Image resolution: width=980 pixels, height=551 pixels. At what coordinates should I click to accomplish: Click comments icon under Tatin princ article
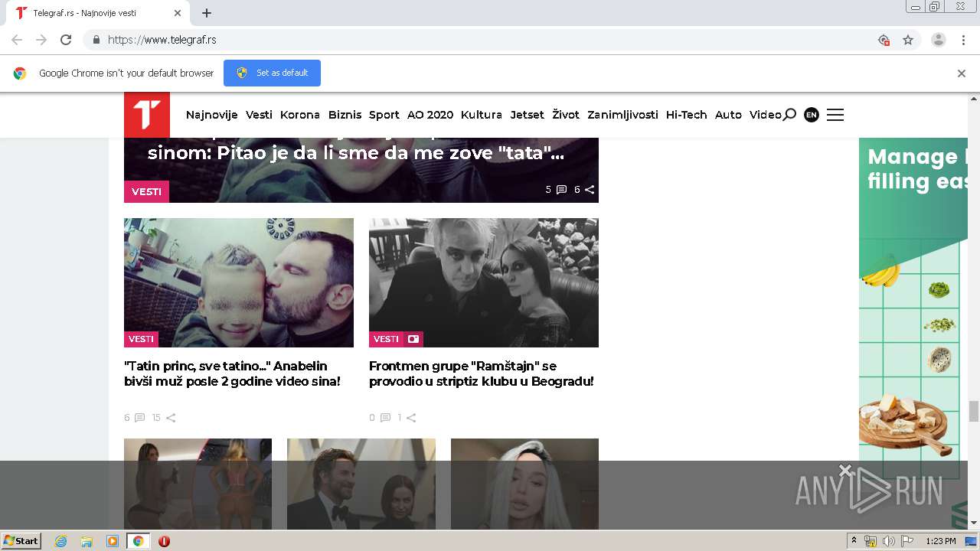(x=139, y=418)
